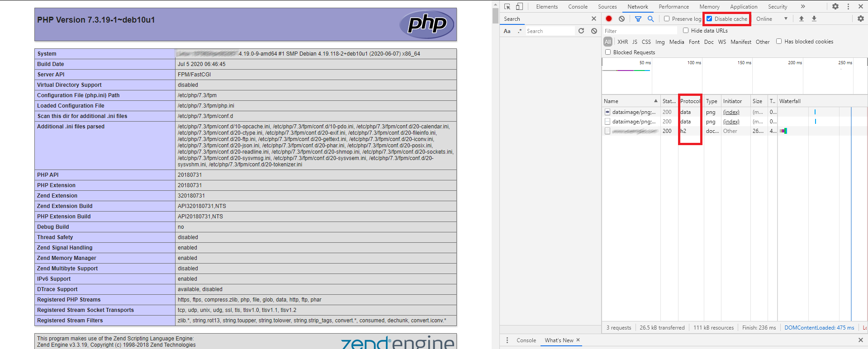Sort by the Protocol column header
This screenshot has height=349, width=868.
coord(690,101)
